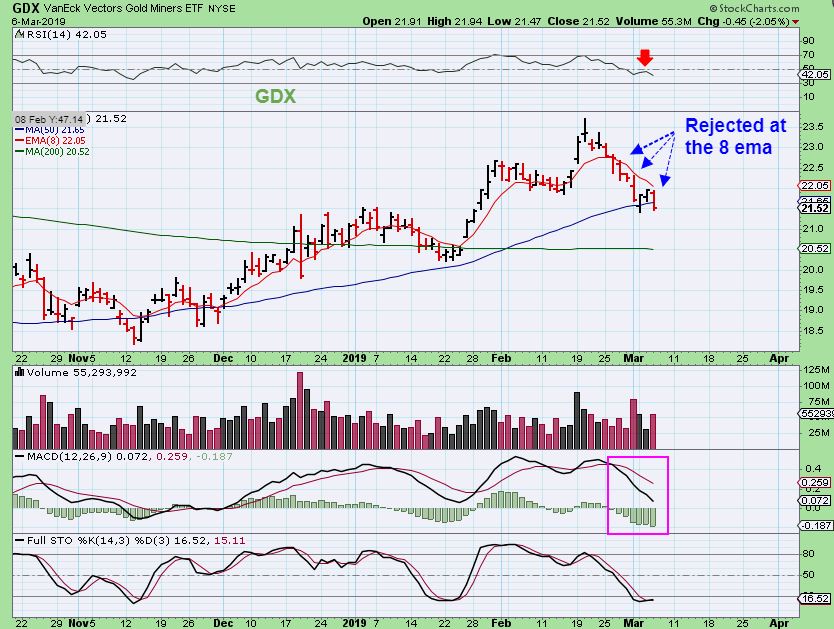
Task: Click the RSI(14) 42.05 indicator label
Action: point(66,35)
